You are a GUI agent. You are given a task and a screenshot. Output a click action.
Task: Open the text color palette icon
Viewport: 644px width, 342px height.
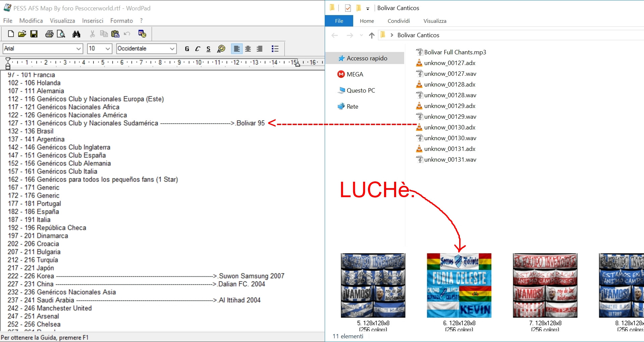221,49
